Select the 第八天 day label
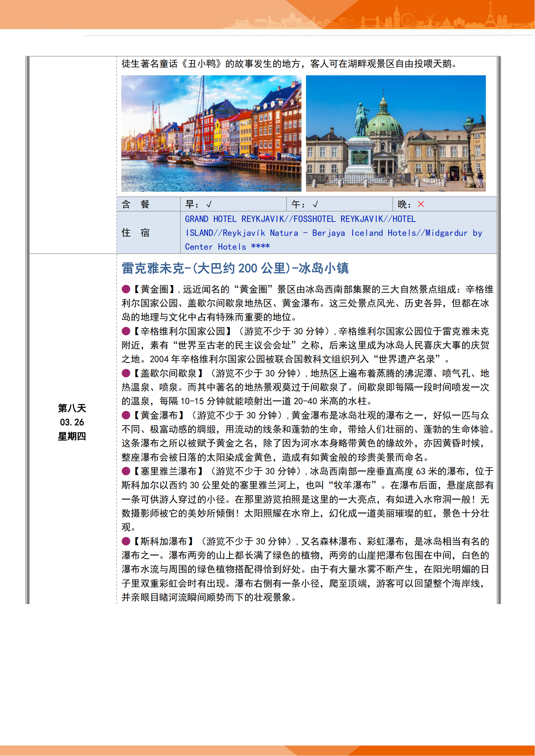This screenshot has height=756, width=535. [x=72, y=408]
